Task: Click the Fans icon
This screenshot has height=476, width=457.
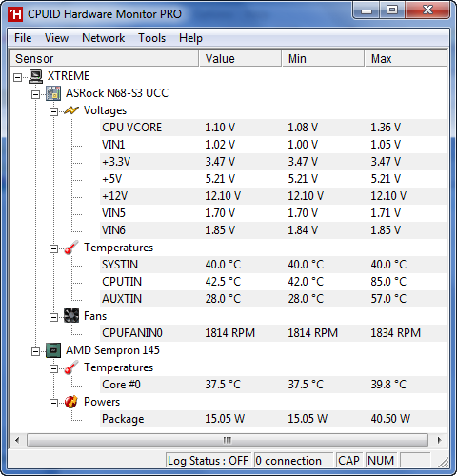Action: tap(71, 316)
